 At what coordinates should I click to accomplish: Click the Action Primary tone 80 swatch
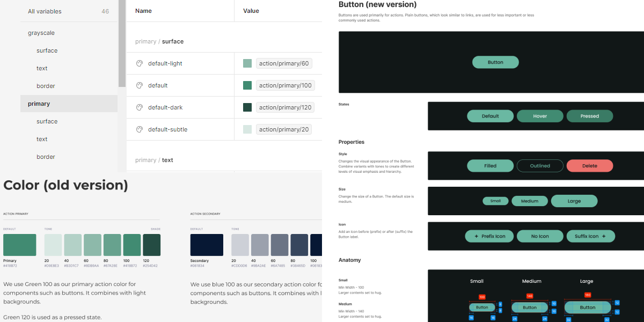point(112,245)
